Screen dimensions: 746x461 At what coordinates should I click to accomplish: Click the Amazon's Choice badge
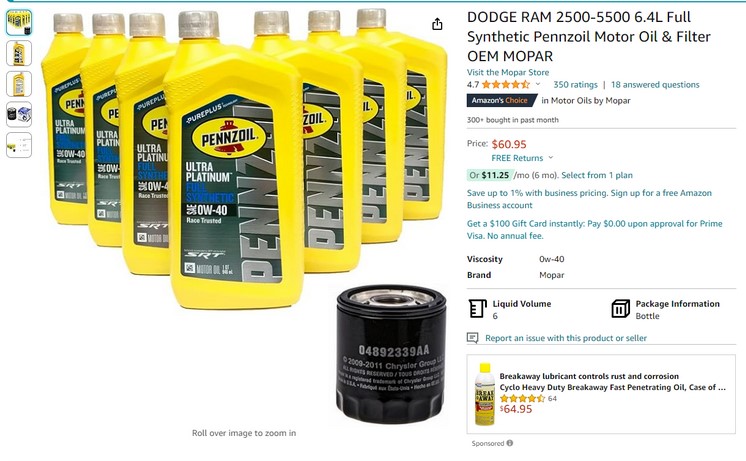tap(501, 100)
